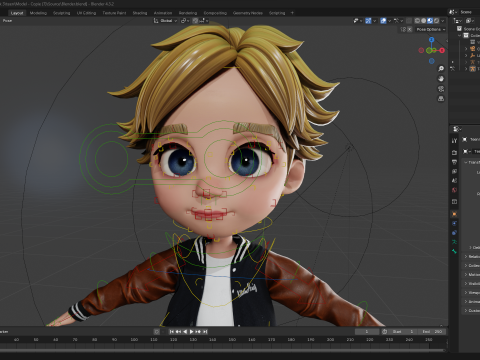Click the Z axis on navigation gizmo
The width and height of the screenshot is (480, 360).
tap(432, 40)
